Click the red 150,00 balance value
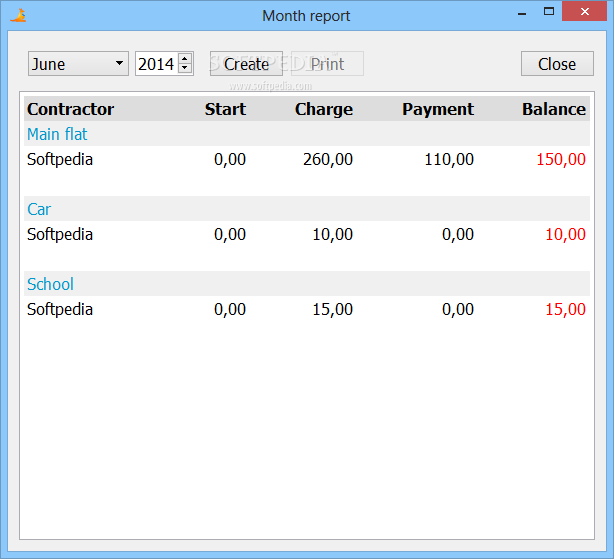The width and height of the screenshot is (614, 559). tap(561, 159)
